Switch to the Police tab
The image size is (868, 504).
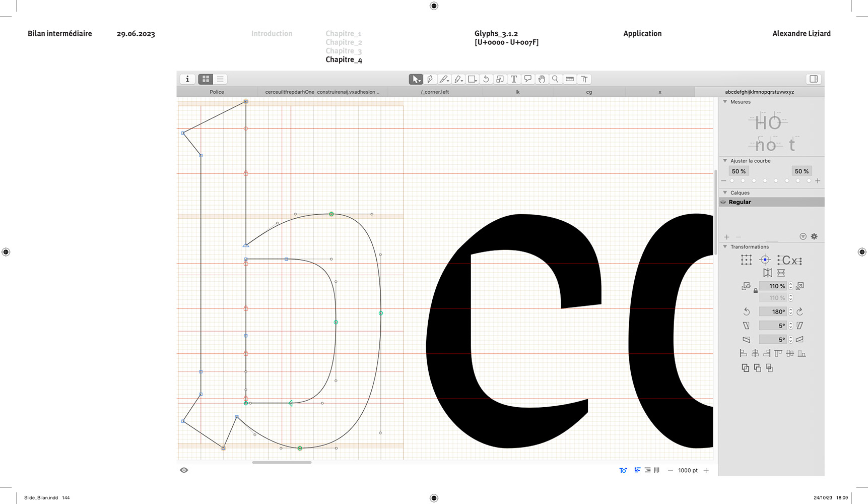pyautogui.click(x=217, y=92)
